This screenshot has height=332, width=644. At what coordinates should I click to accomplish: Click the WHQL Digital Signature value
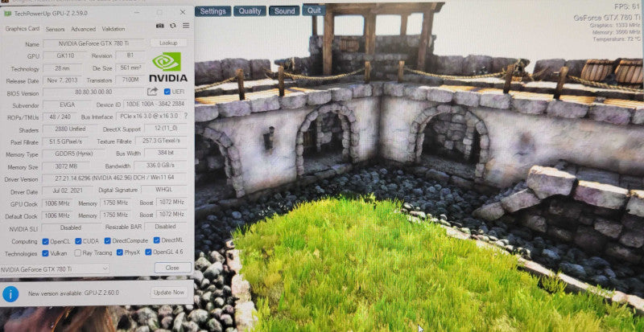point(164,190)
